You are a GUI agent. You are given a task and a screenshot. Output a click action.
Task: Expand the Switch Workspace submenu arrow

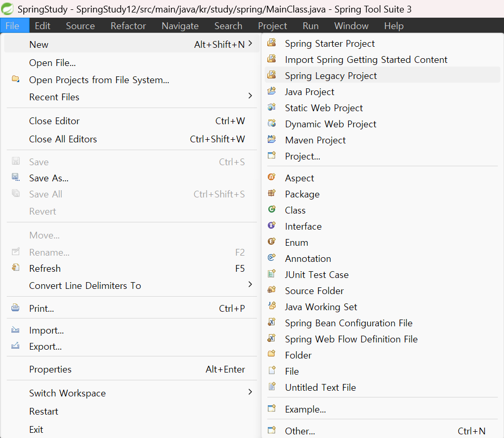250,392
